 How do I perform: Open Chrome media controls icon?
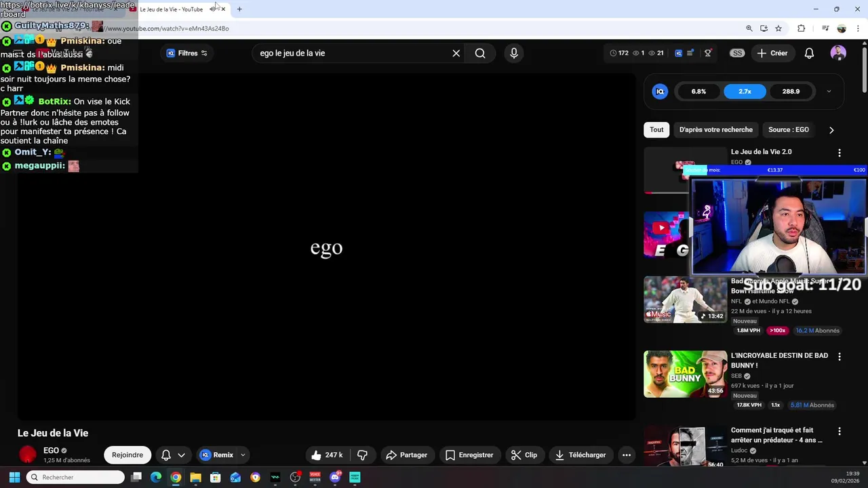[x=825, y=28]
